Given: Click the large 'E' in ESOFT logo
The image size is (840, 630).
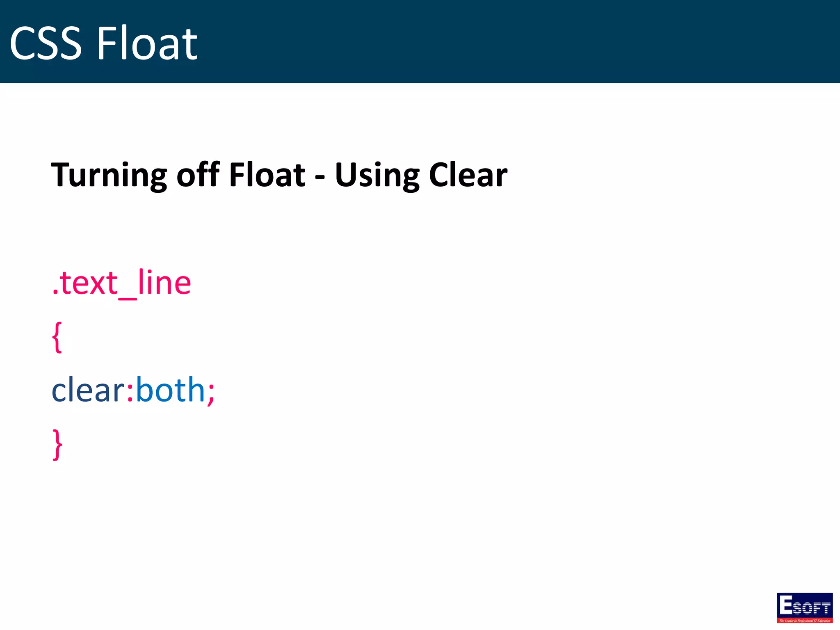Looking at the screenshot, I should coord(785,604).
